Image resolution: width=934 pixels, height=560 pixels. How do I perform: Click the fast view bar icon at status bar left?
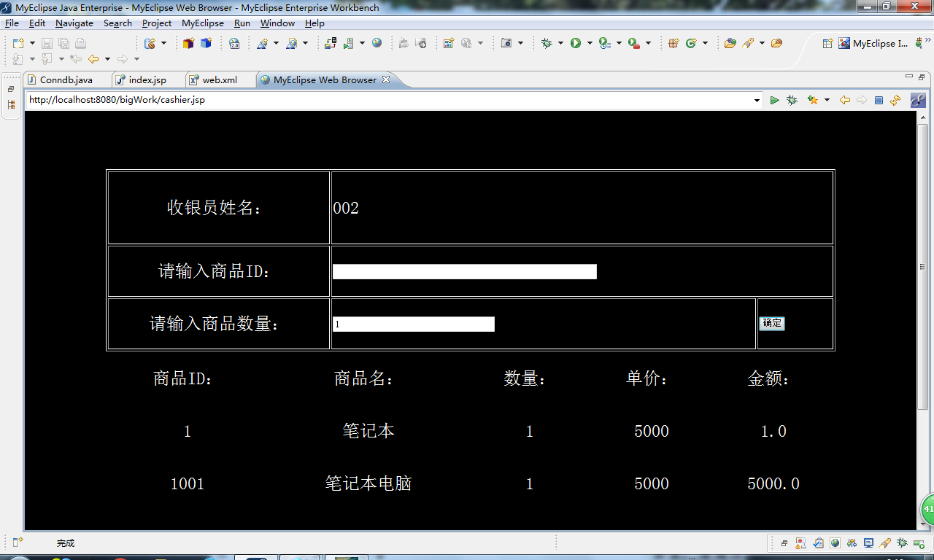click(18, 542)
